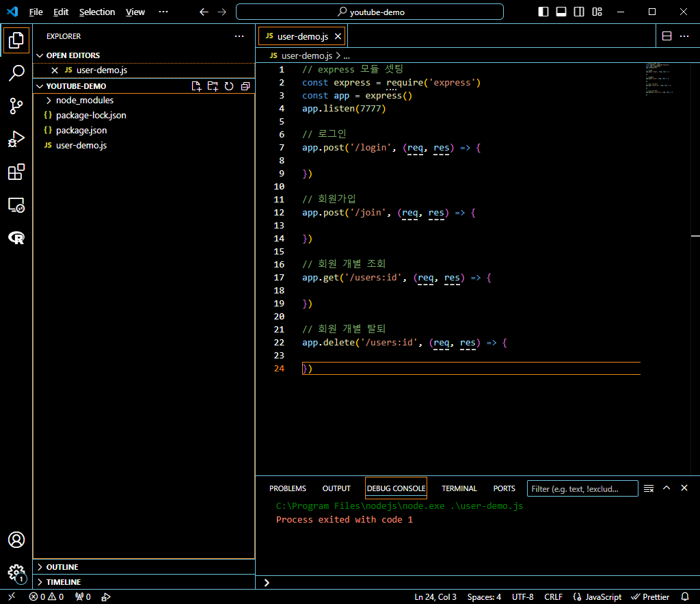The width and height of the screenshot is (700, 604).
Task: Close the bottom panel
Action: 684,488
